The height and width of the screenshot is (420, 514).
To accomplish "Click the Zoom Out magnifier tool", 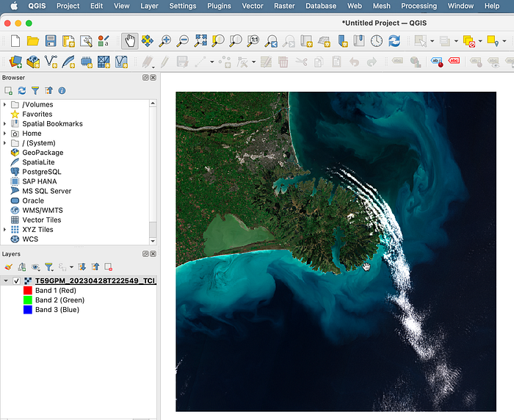I will (x=183, y=40).
